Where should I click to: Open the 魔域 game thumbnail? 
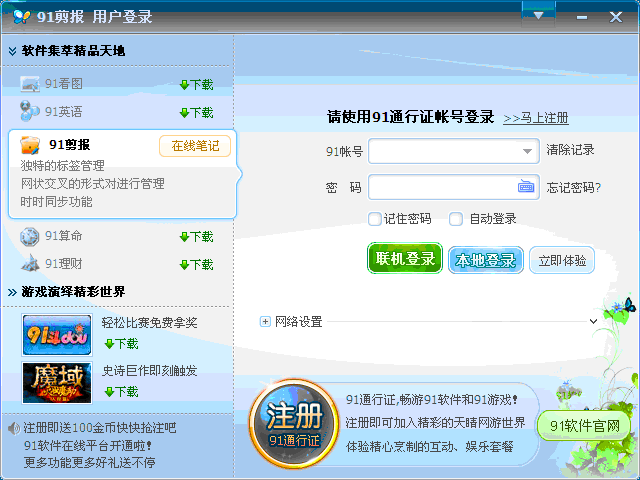pos(57,383)
